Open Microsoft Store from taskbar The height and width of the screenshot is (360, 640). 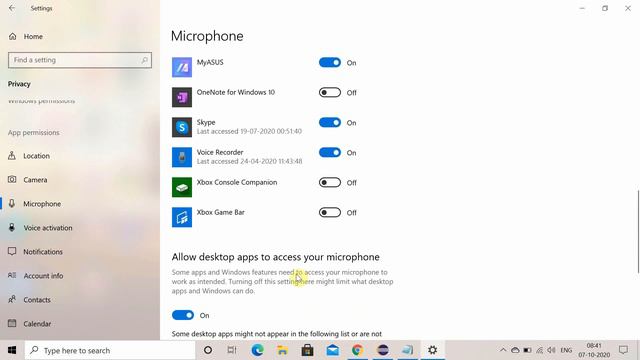[307, 350]
